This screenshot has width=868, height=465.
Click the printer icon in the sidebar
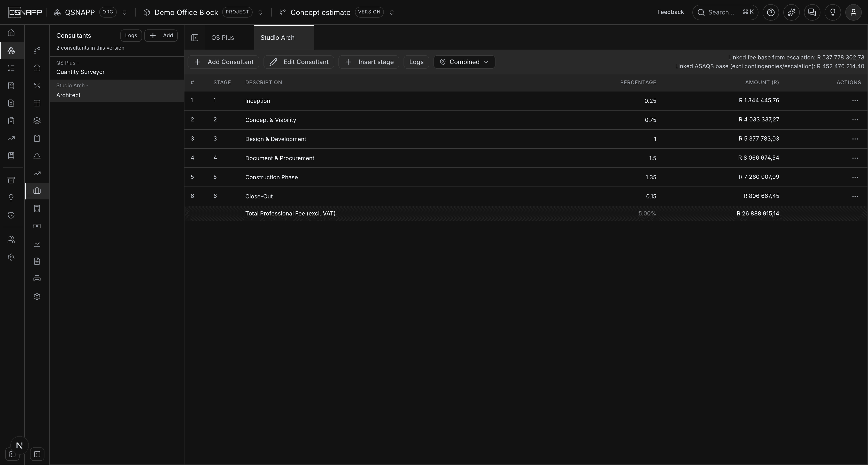[x=37, y=279]
